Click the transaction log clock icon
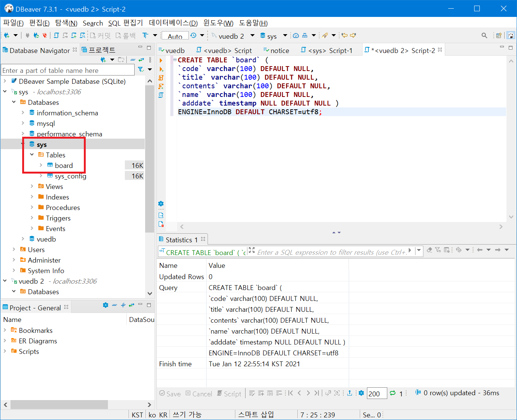Viewport: 517px width, 420px height. tap(193, 36)
